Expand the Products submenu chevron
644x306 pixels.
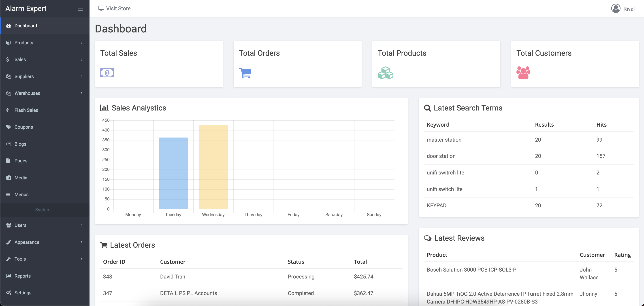pos(81,43)
